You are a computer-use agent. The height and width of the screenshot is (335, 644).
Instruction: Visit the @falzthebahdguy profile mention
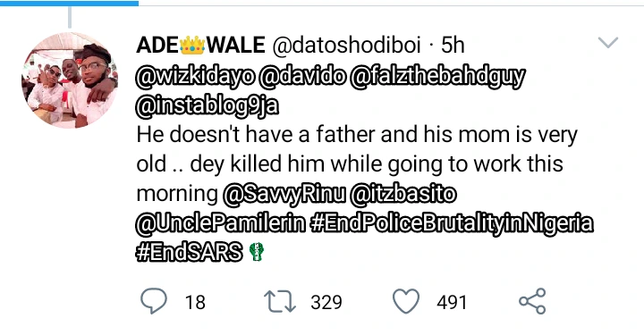(x=437, y=77)
